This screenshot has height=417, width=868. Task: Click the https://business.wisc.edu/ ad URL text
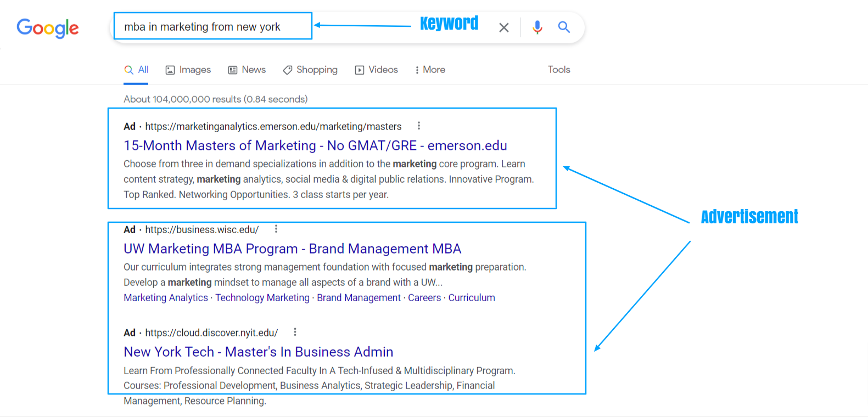[202, 230]
